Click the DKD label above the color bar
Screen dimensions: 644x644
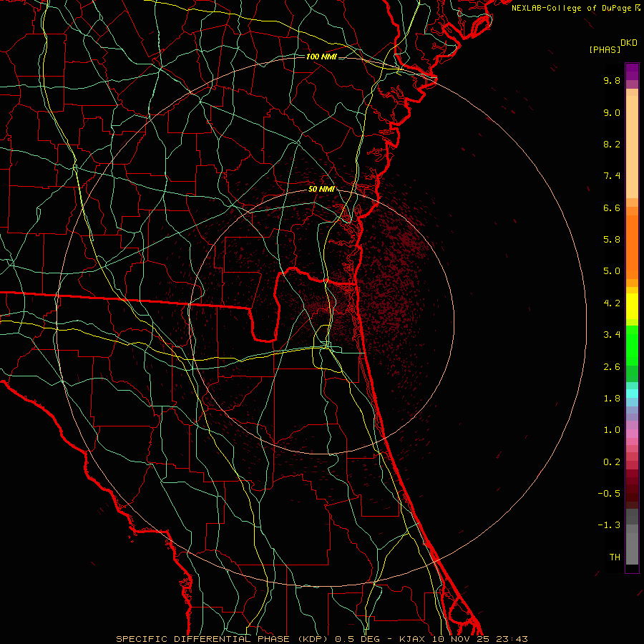[x=628, y=42]
